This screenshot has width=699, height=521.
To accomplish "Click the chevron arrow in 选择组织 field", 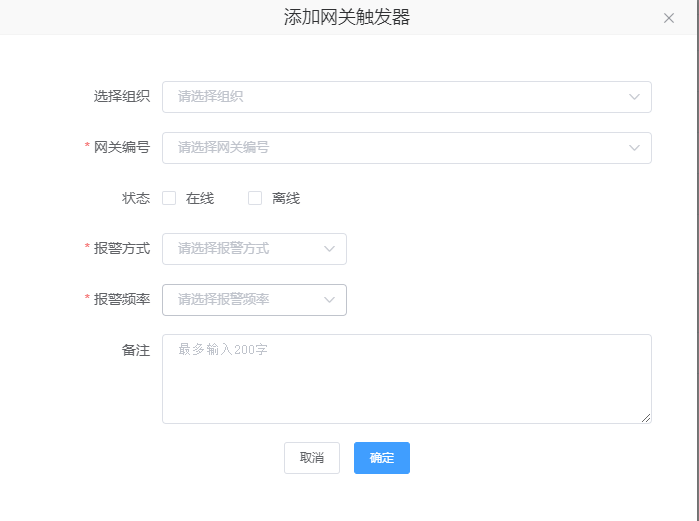I will click(x=634, y=97).
